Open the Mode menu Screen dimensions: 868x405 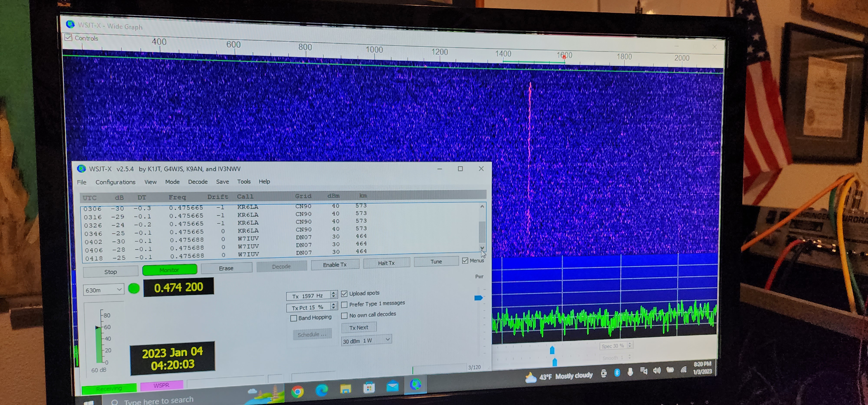(172, 182)
